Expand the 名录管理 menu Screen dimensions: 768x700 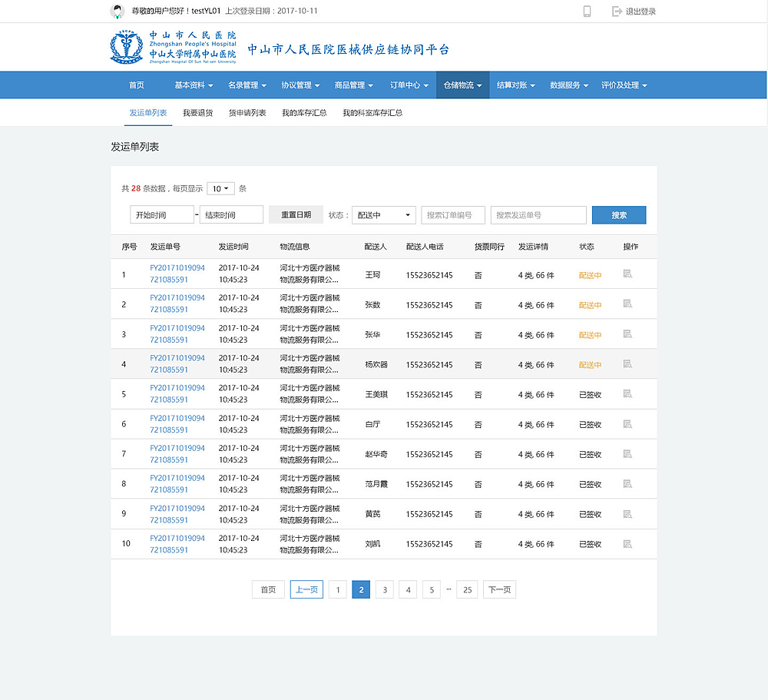[x=247, y=85]
